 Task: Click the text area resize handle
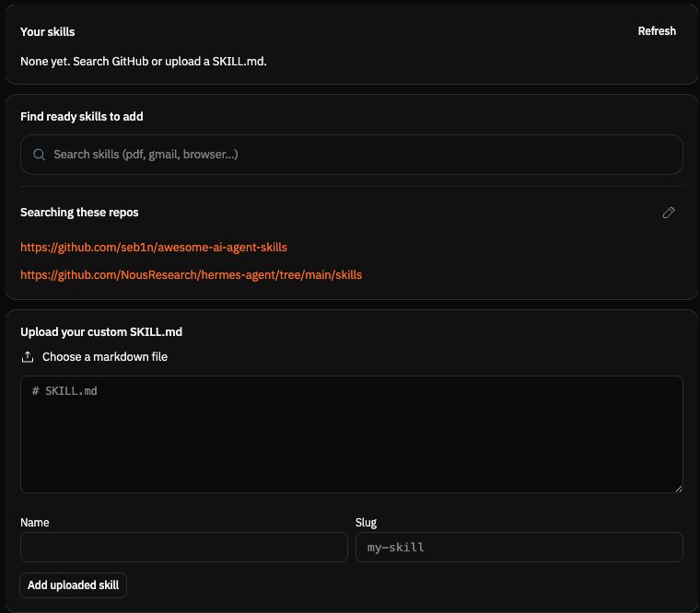679,489
